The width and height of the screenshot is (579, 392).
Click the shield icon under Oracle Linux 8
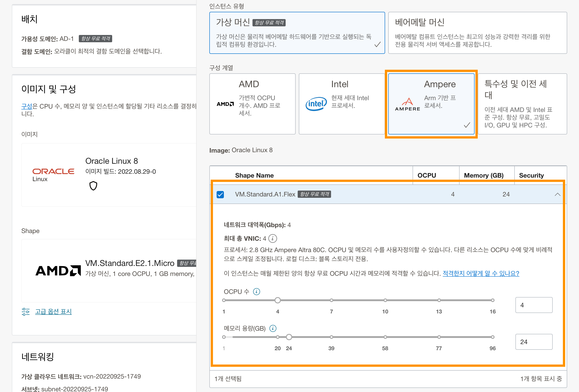point(93,186)
